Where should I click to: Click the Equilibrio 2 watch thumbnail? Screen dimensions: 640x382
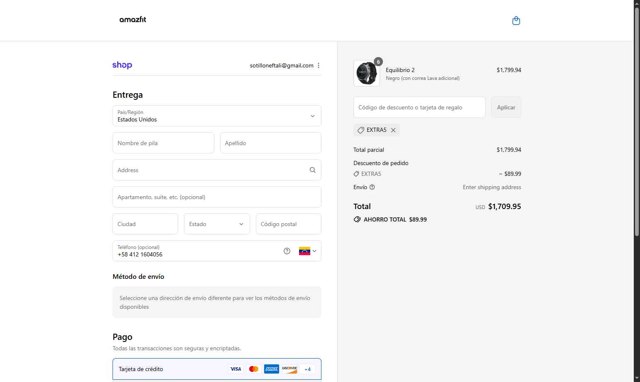coord(366,73)
